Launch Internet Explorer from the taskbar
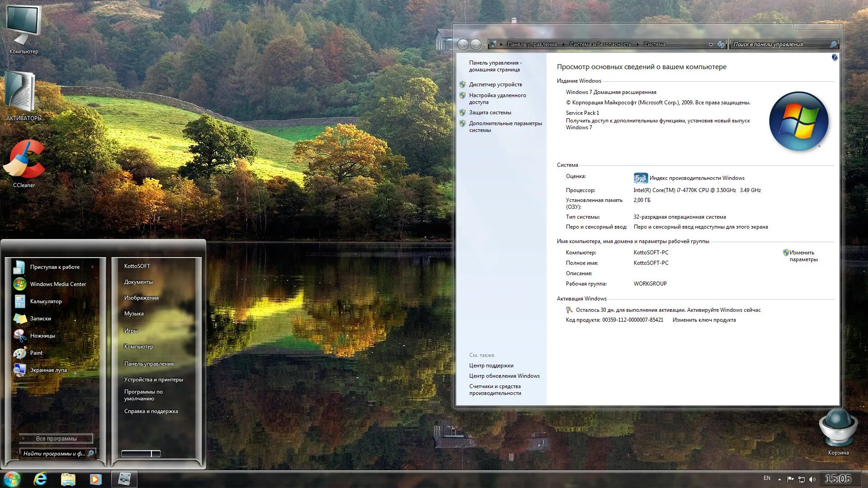Screen dimensions: 868x488 tap(41, 479)
